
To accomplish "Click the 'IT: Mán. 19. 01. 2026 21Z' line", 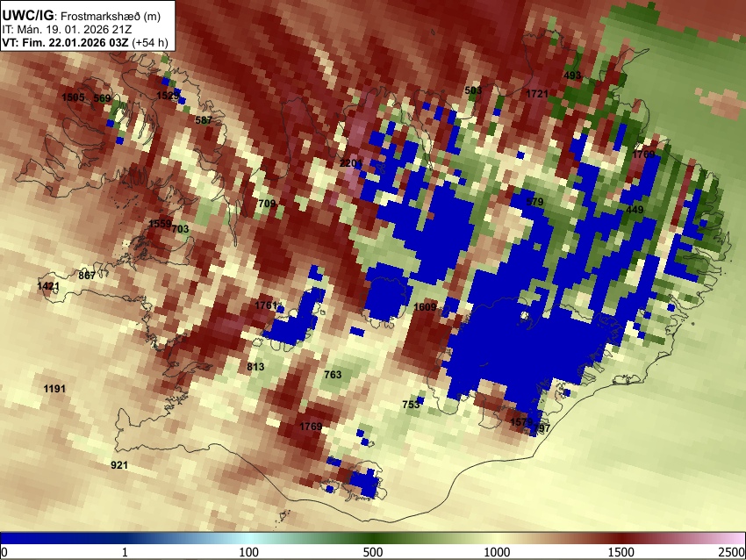I will (67, 30).
